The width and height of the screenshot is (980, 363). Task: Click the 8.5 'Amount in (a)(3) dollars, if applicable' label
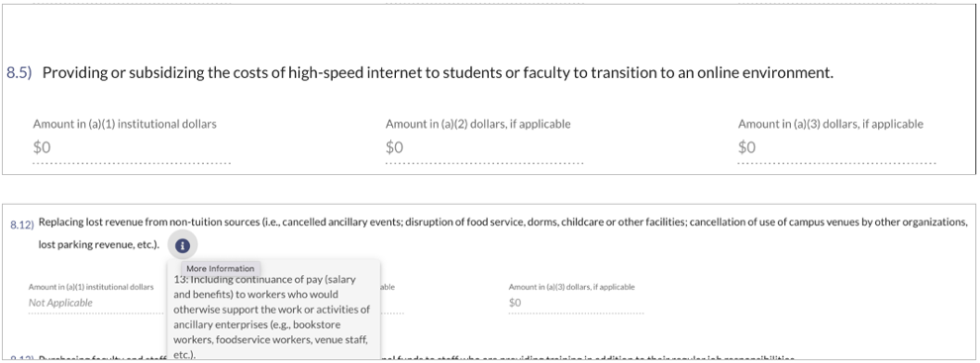tap(831, 124)
